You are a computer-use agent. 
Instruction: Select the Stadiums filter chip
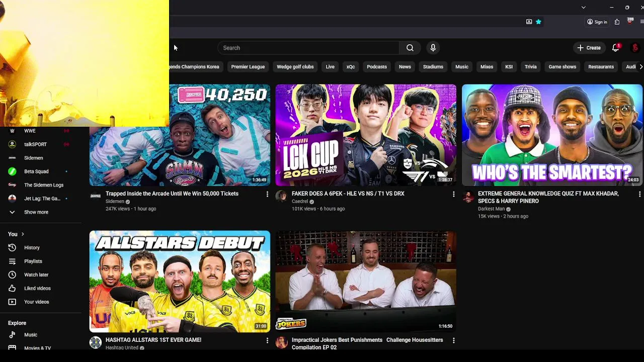(x=433, y=67)
